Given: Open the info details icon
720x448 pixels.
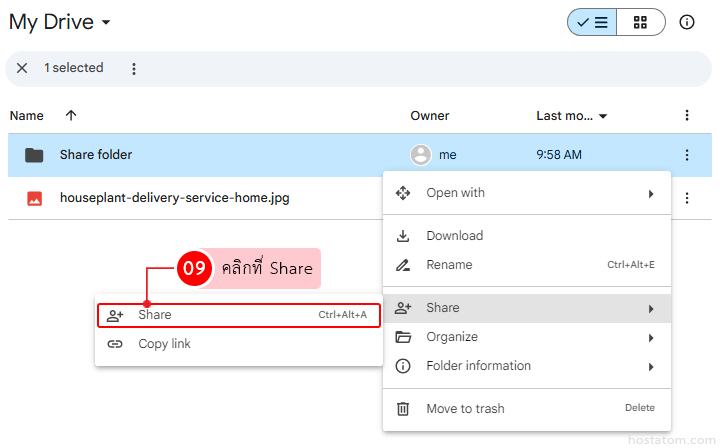Looking at the screenshot, I should [687, 22].
